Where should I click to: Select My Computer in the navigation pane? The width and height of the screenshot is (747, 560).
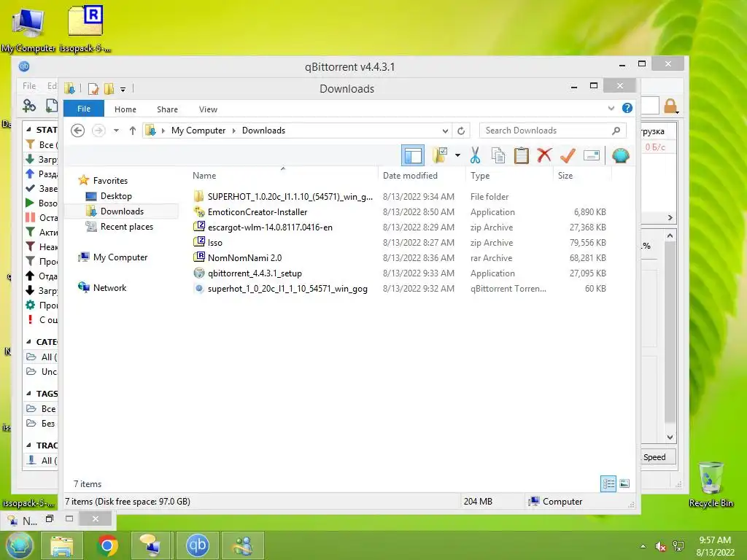click(120, 257)
